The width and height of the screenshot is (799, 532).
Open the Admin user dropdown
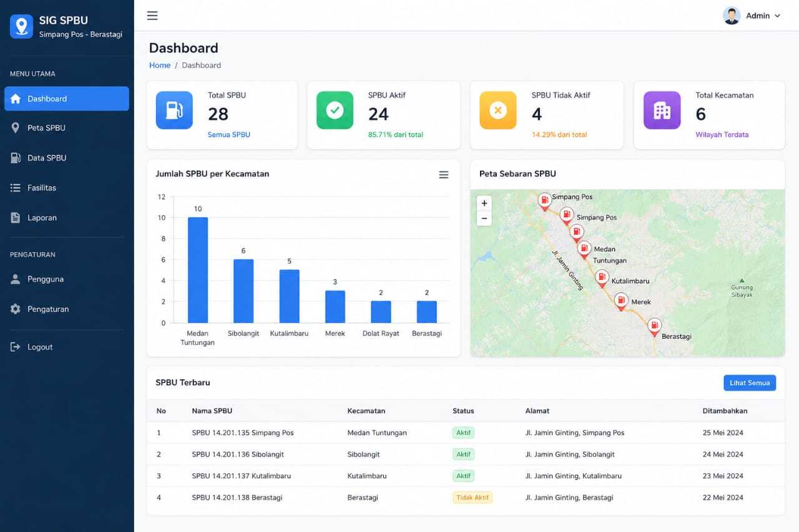[752, 16]
